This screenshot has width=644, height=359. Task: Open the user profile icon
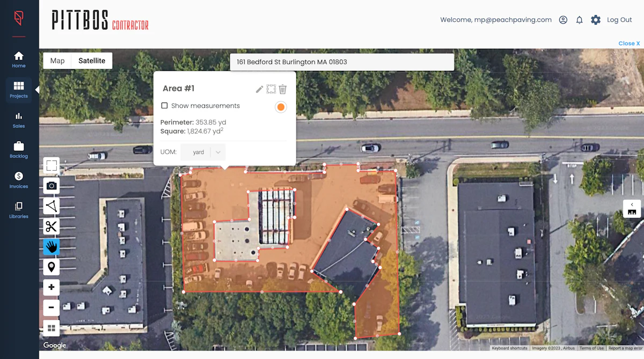click(x=563, y=20)
